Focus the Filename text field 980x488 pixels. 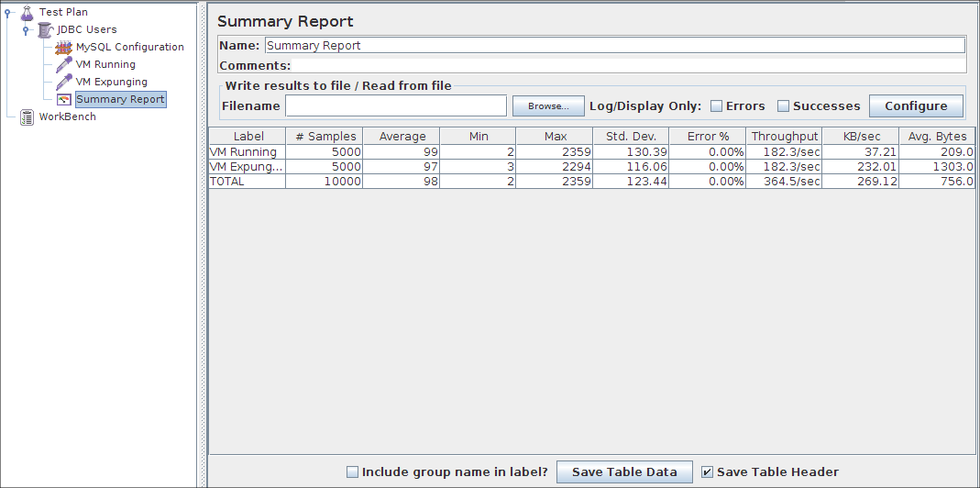(396, 106)
